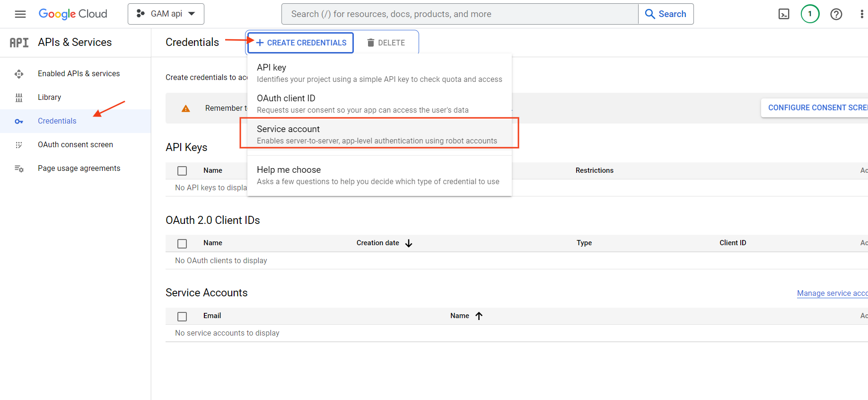Sort OAuth clients by Creation date arrow
The width and height of the screenshot is (868, 400).
tap(409, 243)
